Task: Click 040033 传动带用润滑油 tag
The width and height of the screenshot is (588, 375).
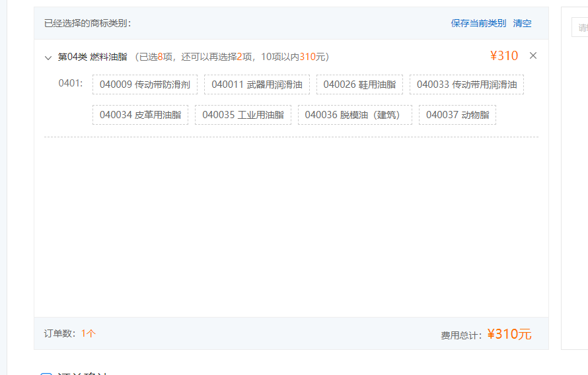Action: click(x=466, y=85)
